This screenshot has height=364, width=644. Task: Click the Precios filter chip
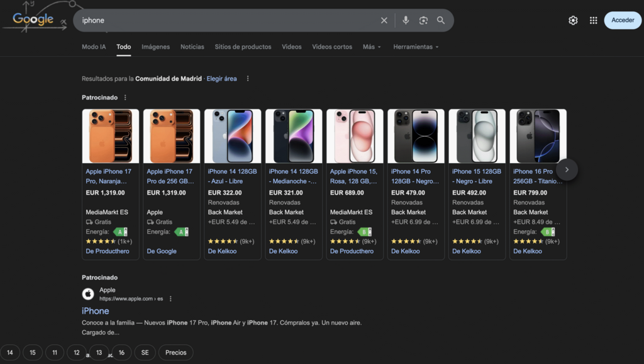click(175, 352)
